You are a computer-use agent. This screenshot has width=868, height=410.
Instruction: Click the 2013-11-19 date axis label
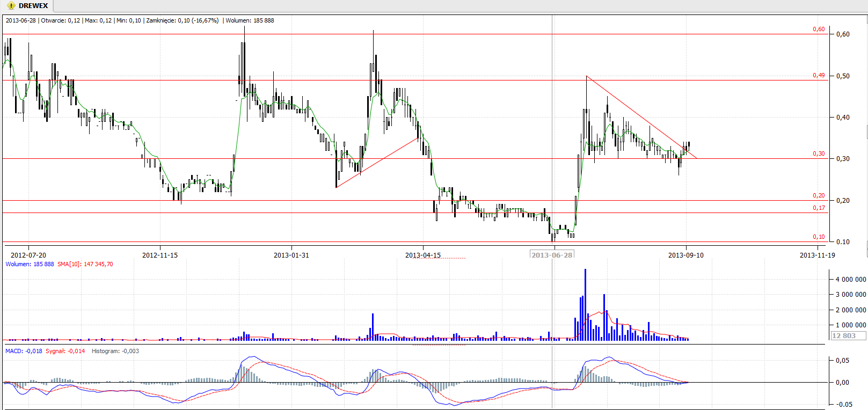point(818,255)
